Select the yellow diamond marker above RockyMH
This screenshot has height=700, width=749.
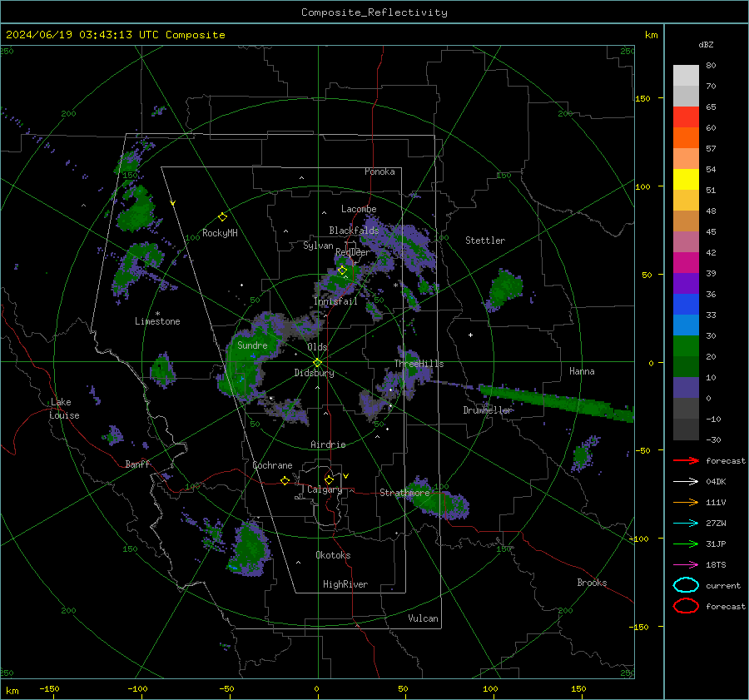coord(222,217)
